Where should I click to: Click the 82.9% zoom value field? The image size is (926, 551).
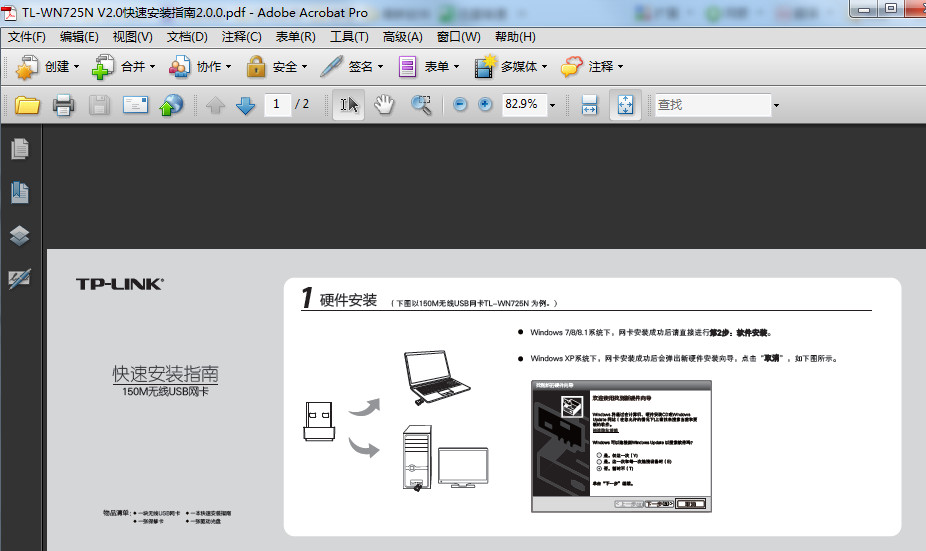(524, 105)
